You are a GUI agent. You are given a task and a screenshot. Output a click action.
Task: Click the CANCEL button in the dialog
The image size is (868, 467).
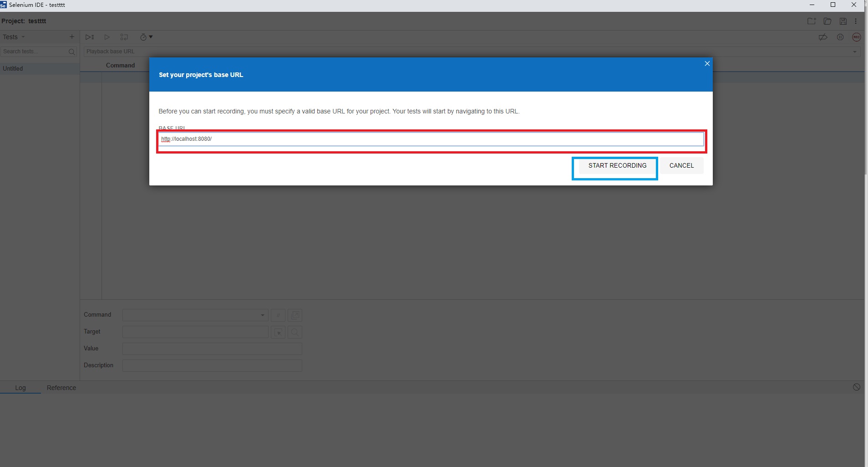pyautogui.click(x=681, y=166)
